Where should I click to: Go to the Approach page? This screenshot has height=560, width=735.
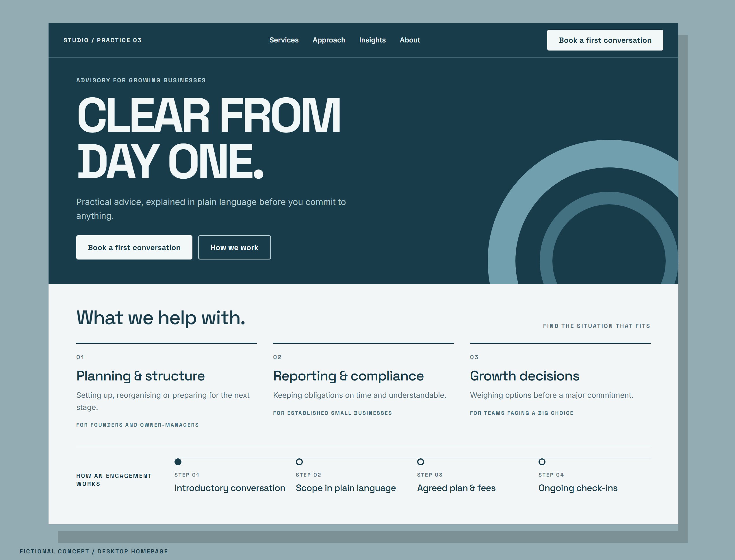coord(328,40)
